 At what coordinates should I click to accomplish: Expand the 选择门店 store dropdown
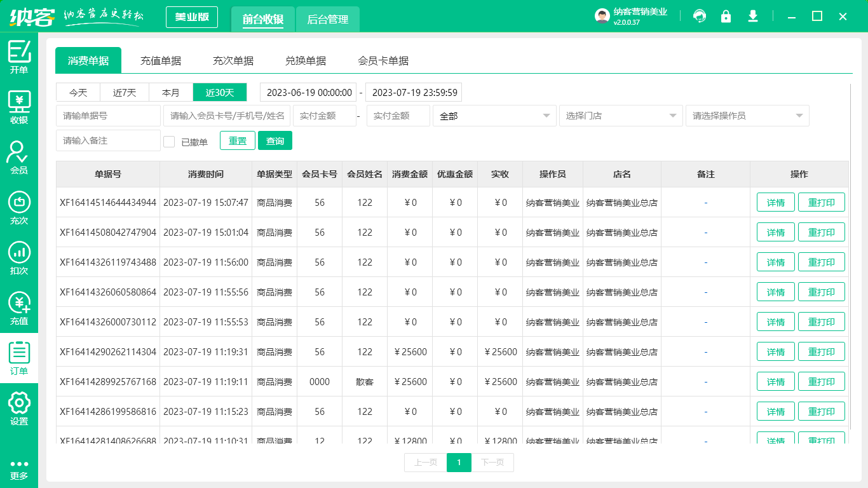[621, 116]
